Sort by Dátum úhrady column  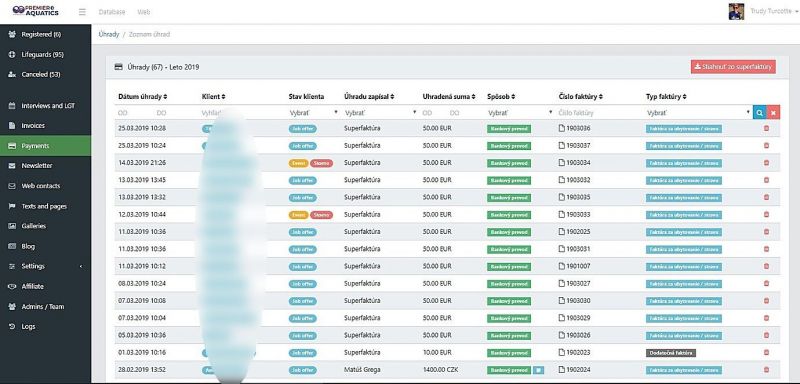pyautogui.click(x=142, y=96)
